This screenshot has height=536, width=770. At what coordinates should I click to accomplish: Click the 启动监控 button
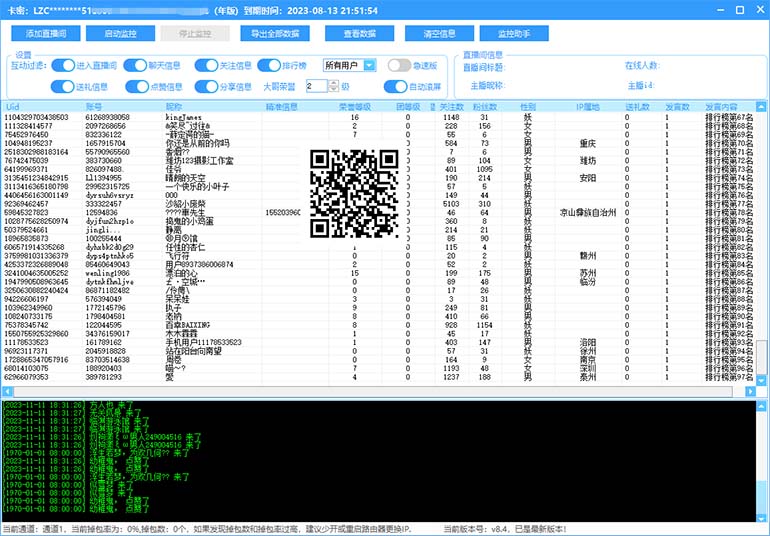pyautogui.click(x=120, y=33)
